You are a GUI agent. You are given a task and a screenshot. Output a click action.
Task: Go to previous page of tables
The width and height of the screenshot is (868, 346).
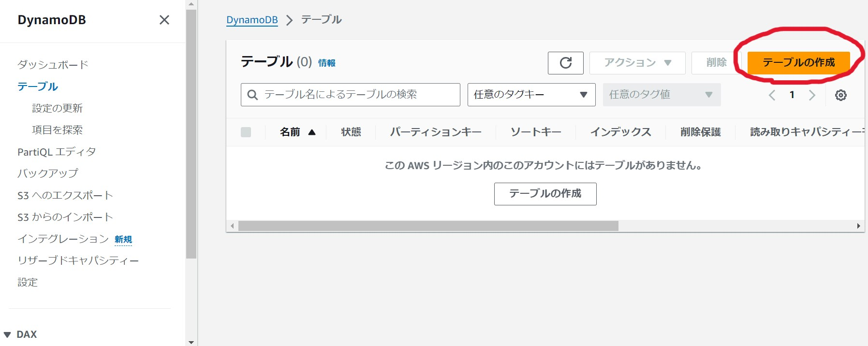pyautogui.click(x=772, y=95)
